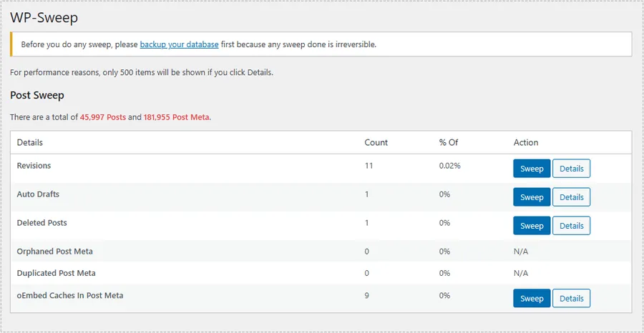Screen dimensions: 644x333
Task: Click the 'Count' column header
Action: pos(376,143)
